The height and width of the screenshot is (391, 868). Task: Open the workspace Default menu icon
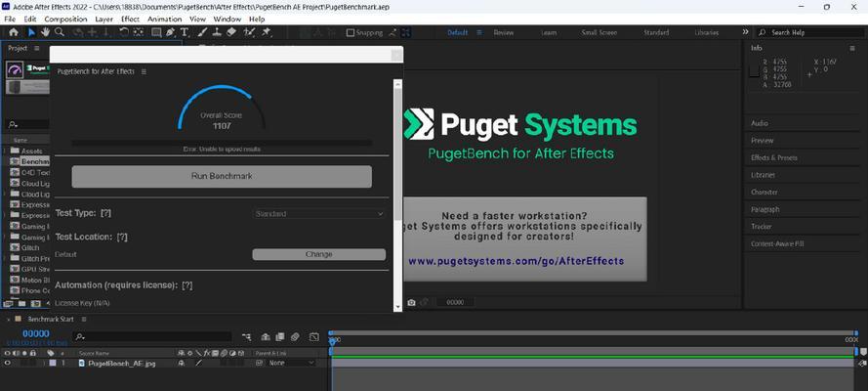(x=479, y=32)
